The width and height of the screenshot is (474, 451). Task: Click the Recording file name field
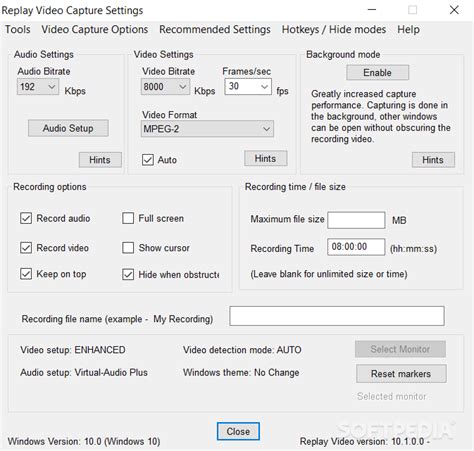(337, 316)
